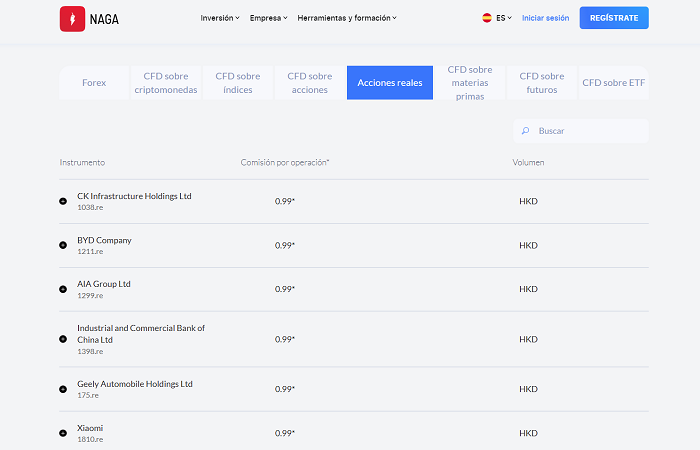700x450 pixels.
Task: Click the 1211.re ticker text
Action: [90, 251]
